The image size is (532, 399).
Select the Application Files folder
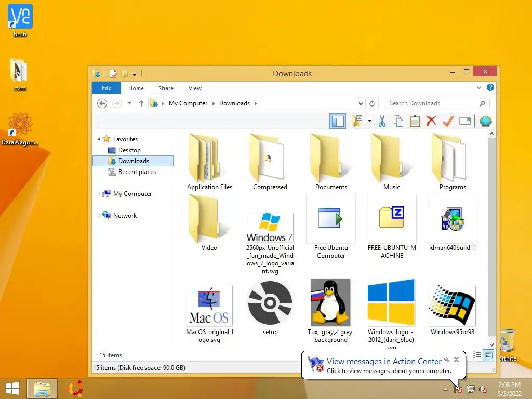point(210,162)
